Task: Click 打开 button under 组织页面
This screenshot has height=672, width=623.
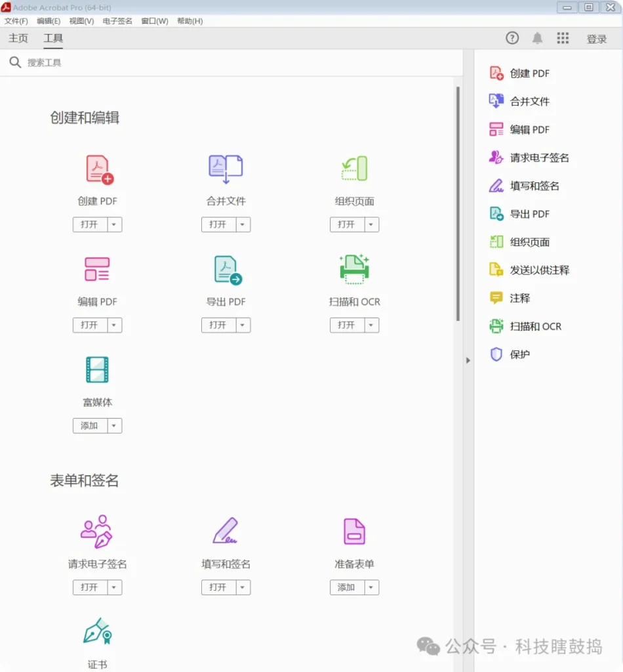Action: pyautogui.click(x=347, y=224)
